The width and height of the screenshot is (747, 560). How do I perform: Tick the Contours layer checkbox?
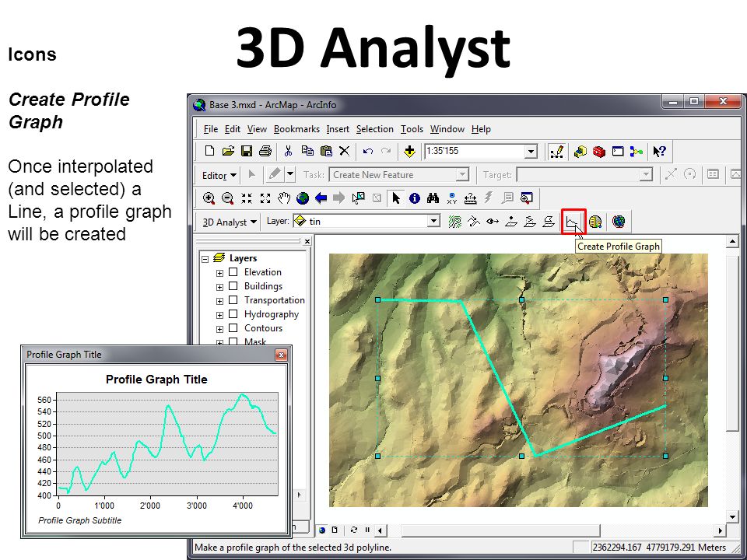coord(233,327)
